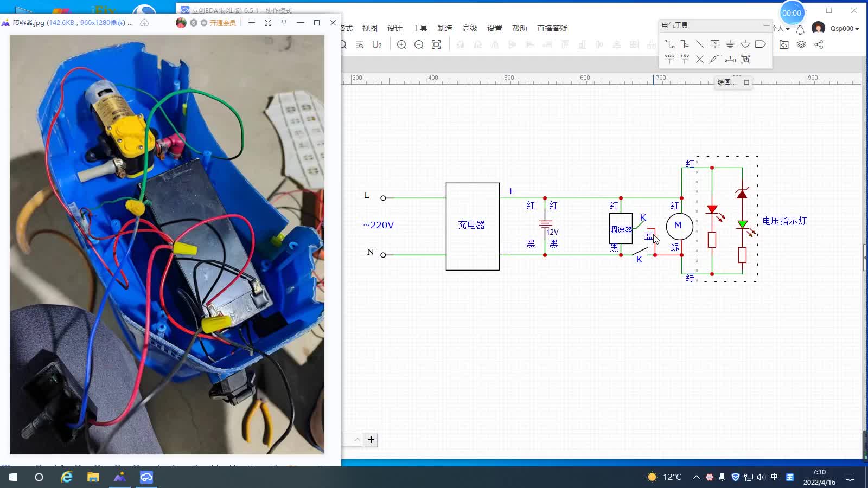Screen dimensions: 868x488
Task: Toggle the 绘图 panel square button
Action: click(746, 82)
